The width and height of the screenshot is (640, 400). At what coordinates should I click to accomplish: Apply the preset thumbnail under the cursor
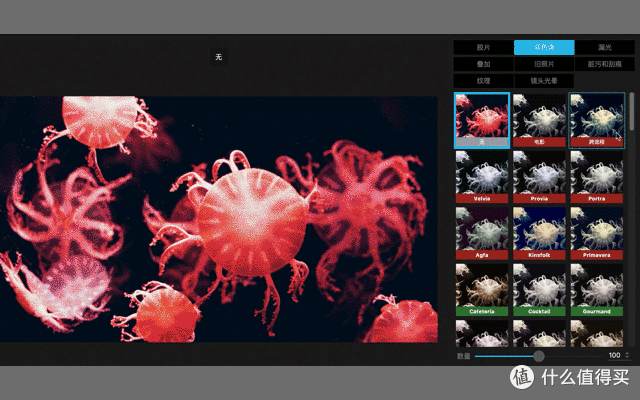click(x=596, y=120)
